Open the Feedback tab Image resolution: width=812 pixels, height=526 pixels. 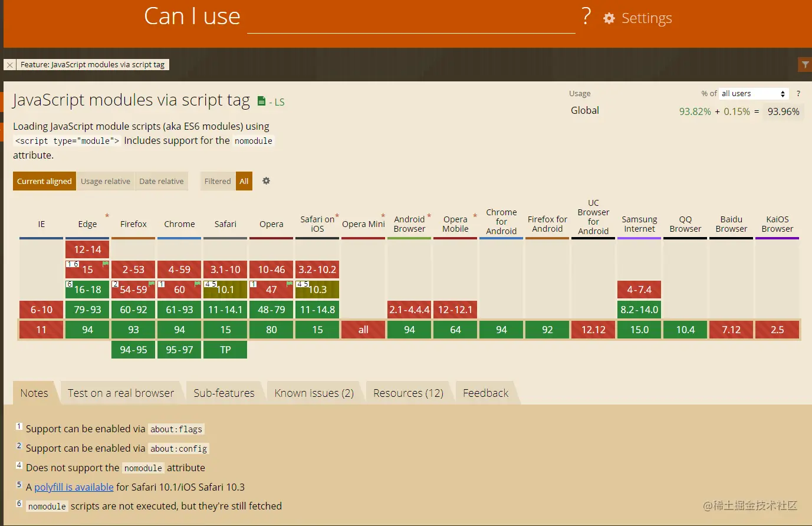click(x=485, y=393)
